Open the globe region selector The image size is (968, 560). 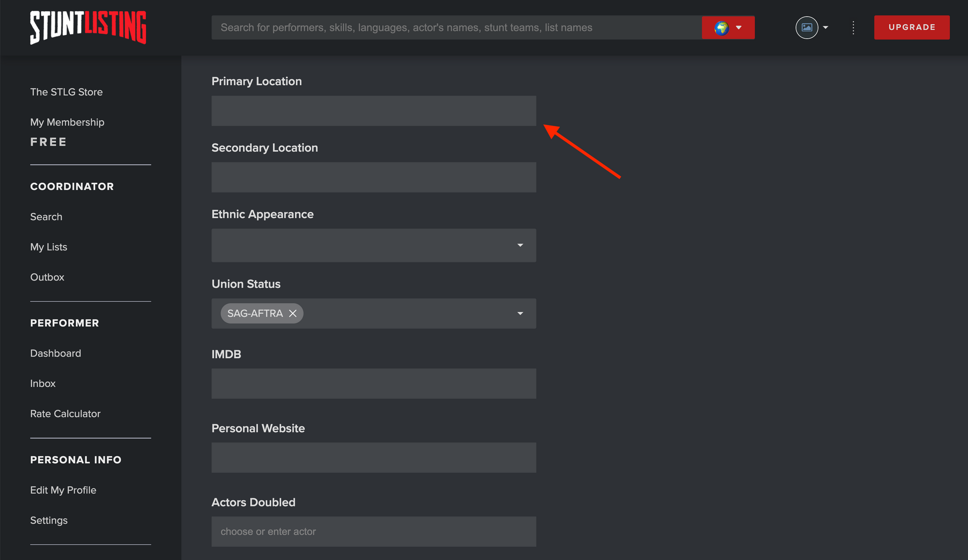728,28
